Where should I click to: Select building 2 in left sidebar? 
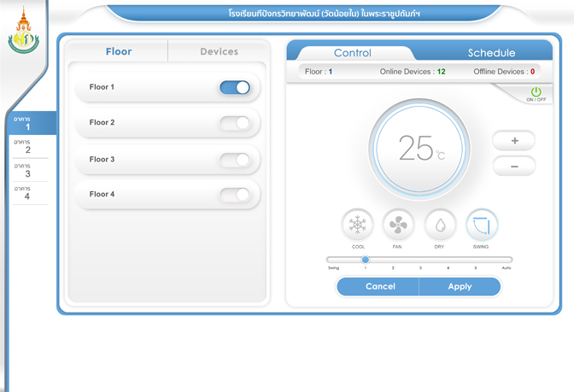point(27,147)
